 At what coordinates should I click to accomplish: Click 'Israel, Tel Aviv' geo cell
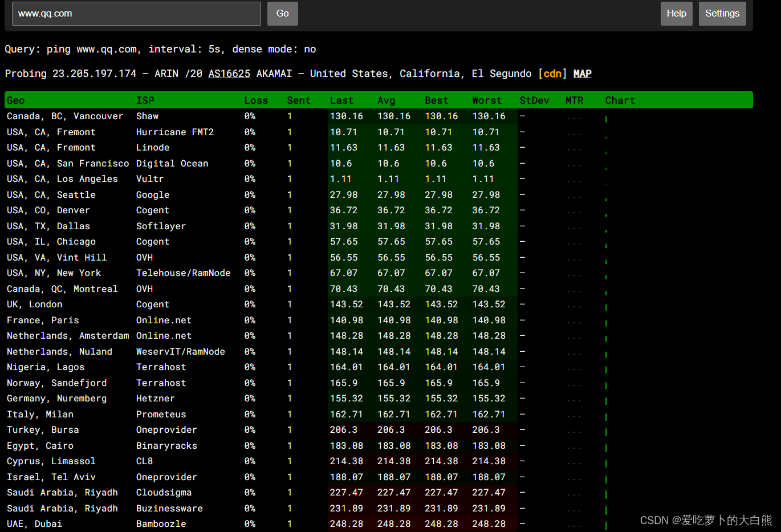(51, 477)
